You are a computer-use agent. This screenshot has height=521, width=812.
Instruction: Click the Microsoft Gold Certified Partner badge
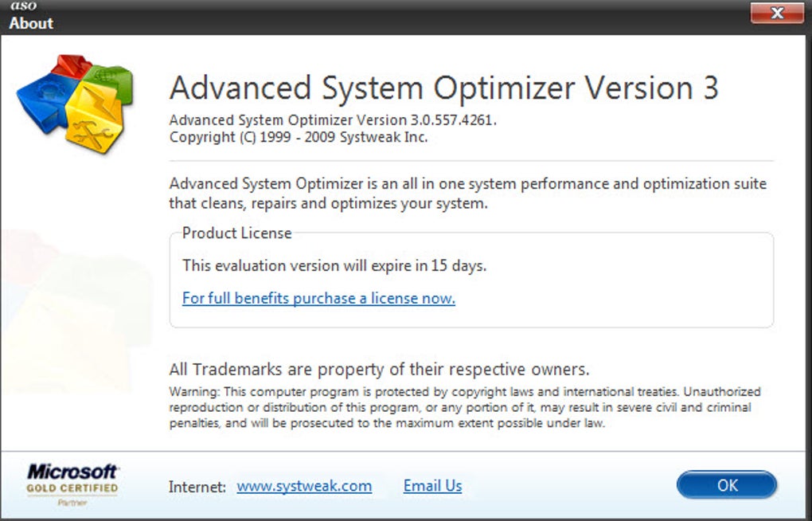72,484
